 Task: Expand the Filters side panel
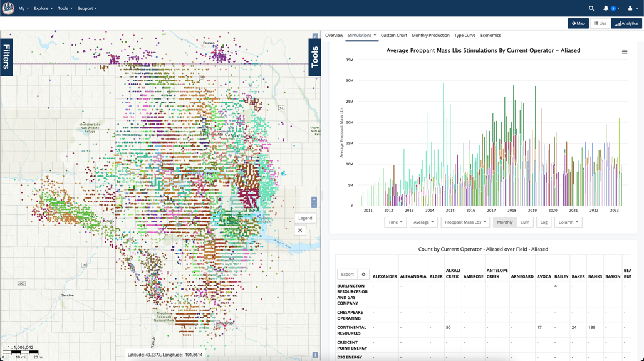coord(6,57)
